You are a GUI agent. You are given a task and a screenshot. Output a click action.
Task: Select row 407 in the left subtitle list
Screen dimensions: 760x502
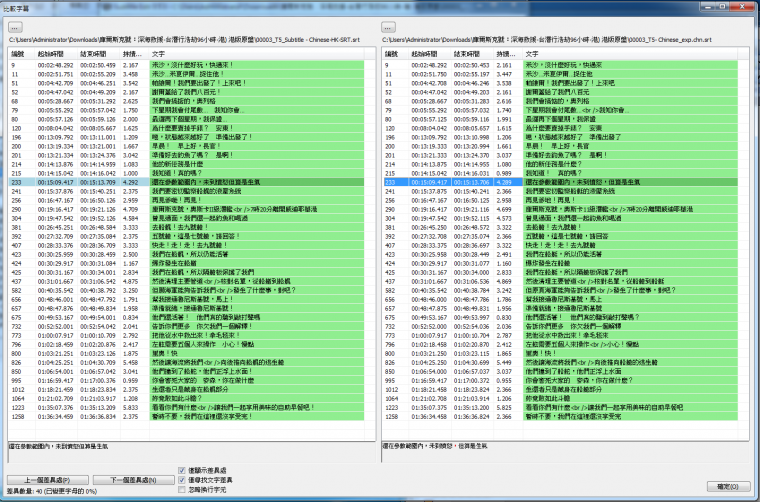pos(186,245)
